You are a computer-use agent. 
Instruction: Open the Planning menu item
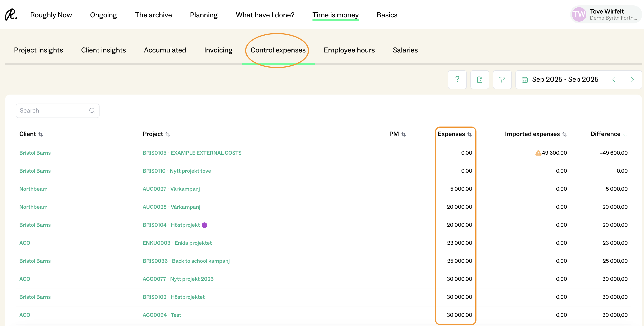click(x=204, y=15)
